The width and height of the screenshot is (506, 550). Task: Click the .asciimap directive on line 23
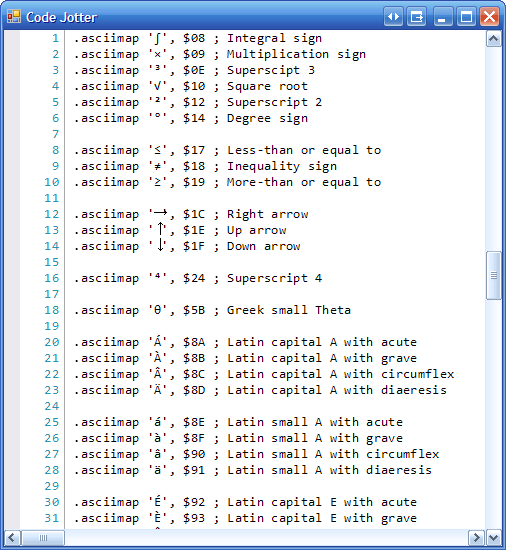tap(107, 390)
